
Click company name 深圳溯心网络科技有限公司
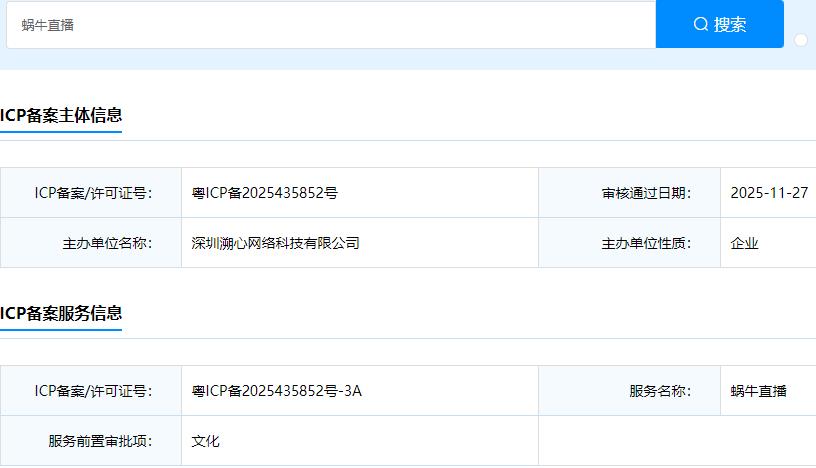275,243
